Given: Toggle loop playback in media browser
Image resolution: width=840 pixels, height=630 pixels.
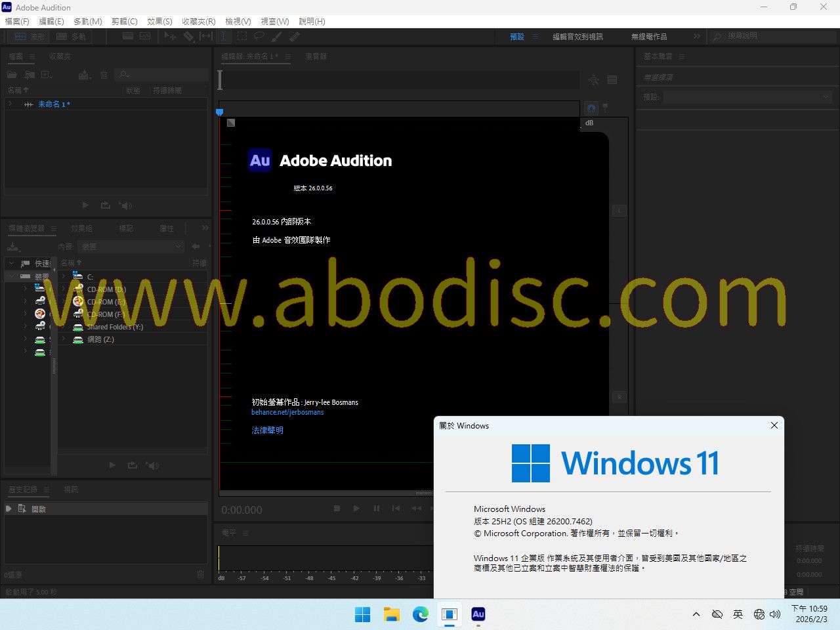Looking at the screenshot, I should click(x=133, y=465).
